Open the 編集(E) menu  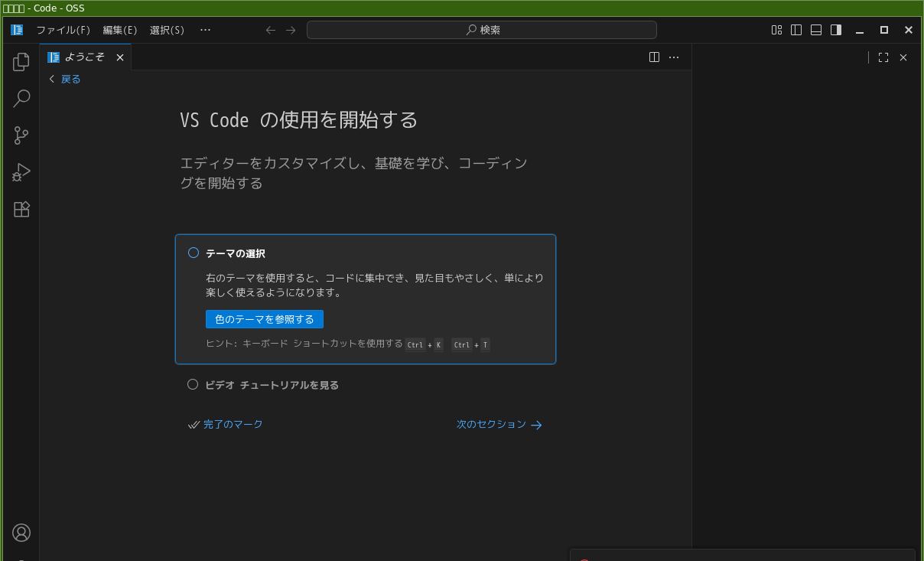pyautogui.click(x=120, y=30)
